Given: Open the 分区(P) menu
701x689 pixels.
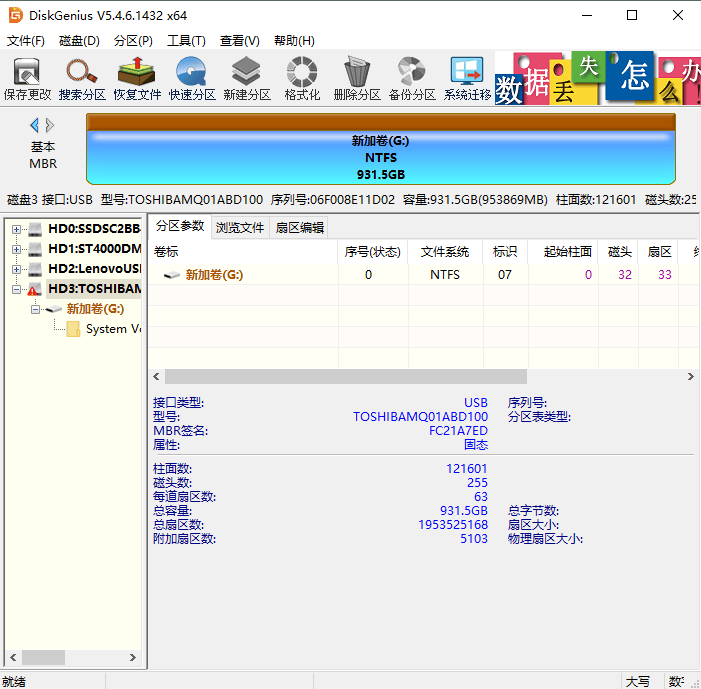Looking at the screenshot, I should pyautogui.click(x=133, y=41).
